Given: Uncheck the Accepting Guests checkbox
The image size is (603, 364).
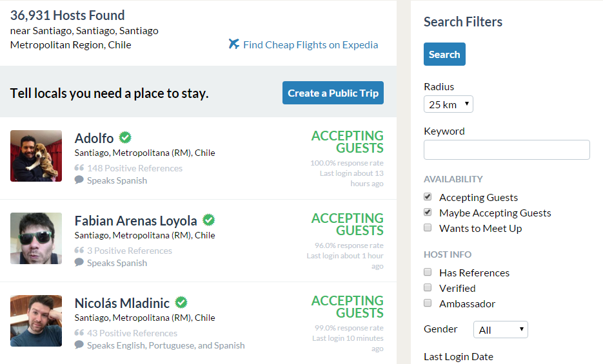Looking at the screenshot, I should click(x=428, y=197).
